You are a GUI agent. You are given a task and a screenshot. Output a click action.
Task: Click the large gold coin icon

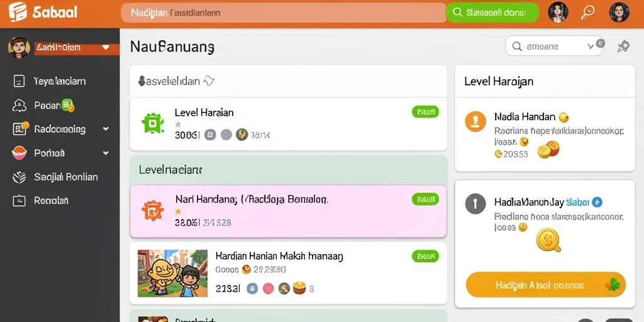[x=548, y=240]
